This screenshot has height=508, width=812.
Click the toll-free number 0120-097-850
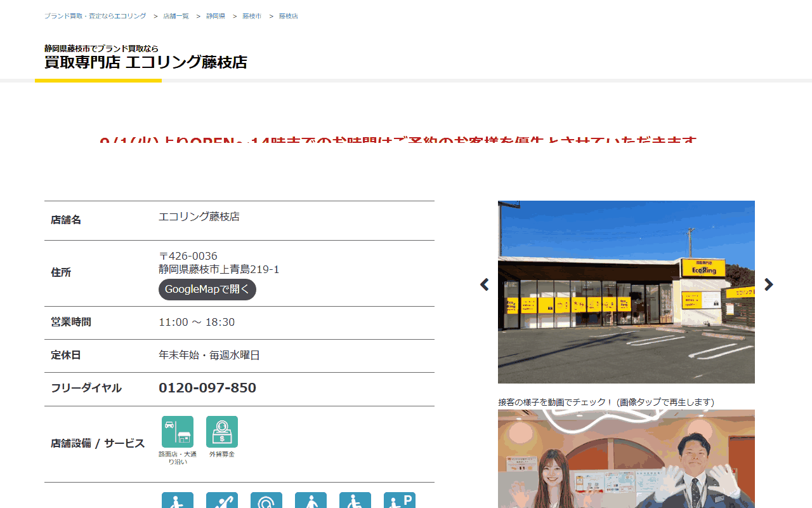(207, 388)
